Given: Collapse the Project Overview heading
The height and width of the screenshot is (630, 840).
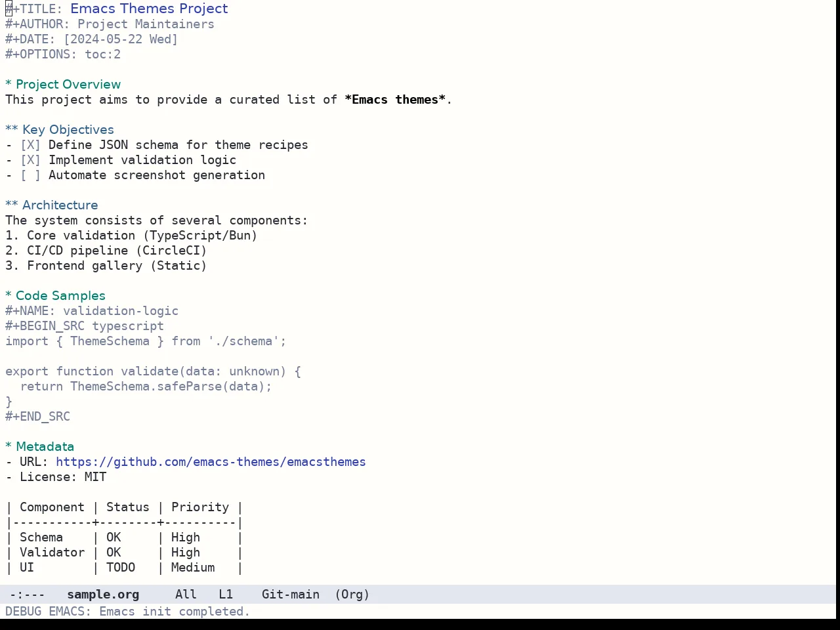Looking at the screenshot, I should click(x=63, y=85).
